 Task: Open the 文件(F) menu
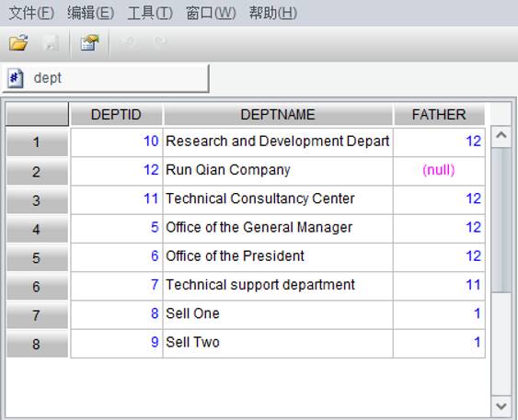click(x=31, y=13)
